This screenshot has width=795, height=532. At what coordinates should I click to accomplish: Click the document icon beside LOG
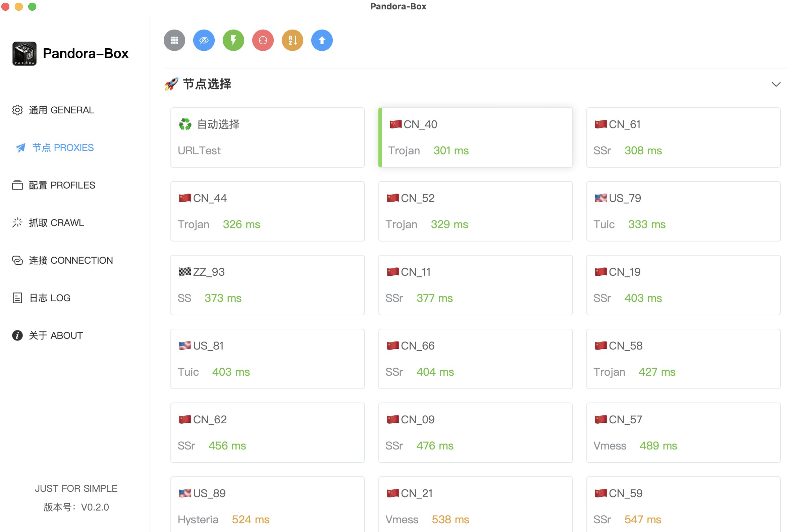click(17, 298)
